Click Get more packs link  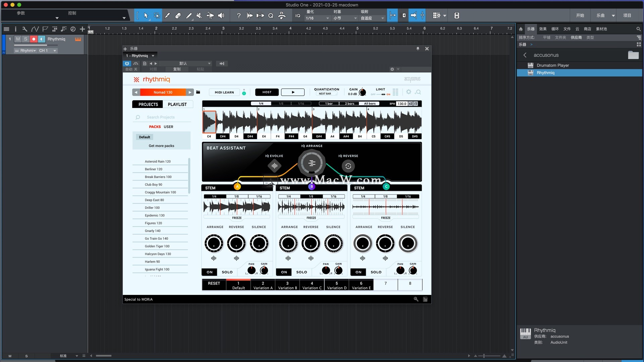point(161,146)
